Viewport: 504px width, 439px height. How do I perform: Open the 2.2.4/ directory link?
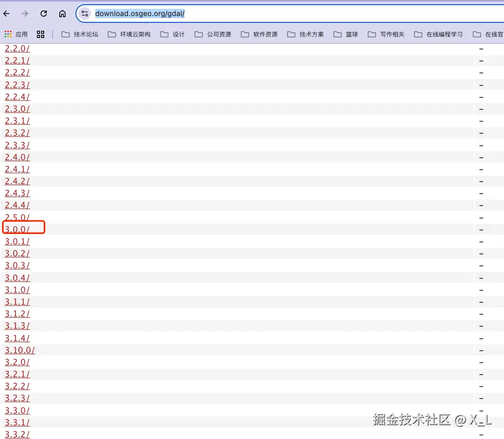point(17,97)
